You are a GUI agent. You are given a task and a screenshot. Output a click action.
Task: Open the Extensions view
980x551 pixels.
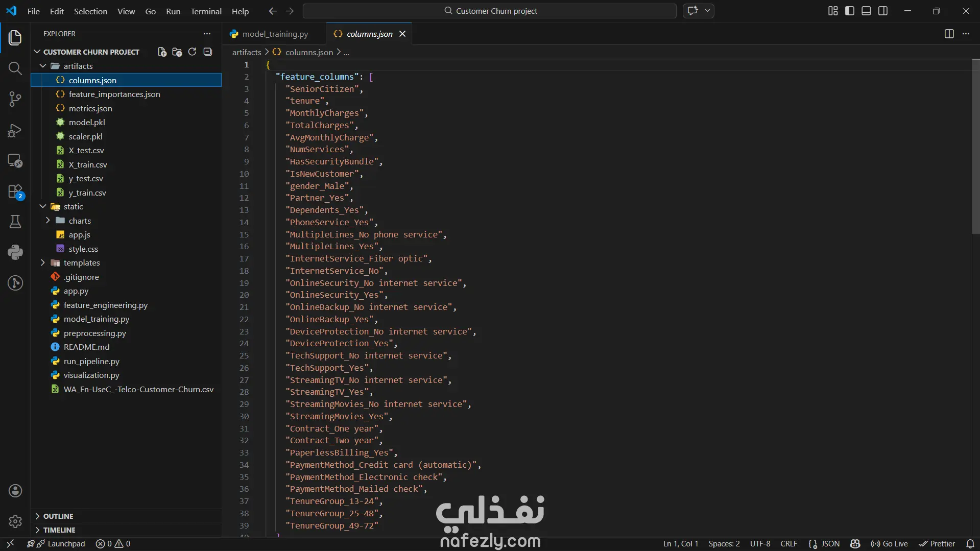click(x=15, y=191)
